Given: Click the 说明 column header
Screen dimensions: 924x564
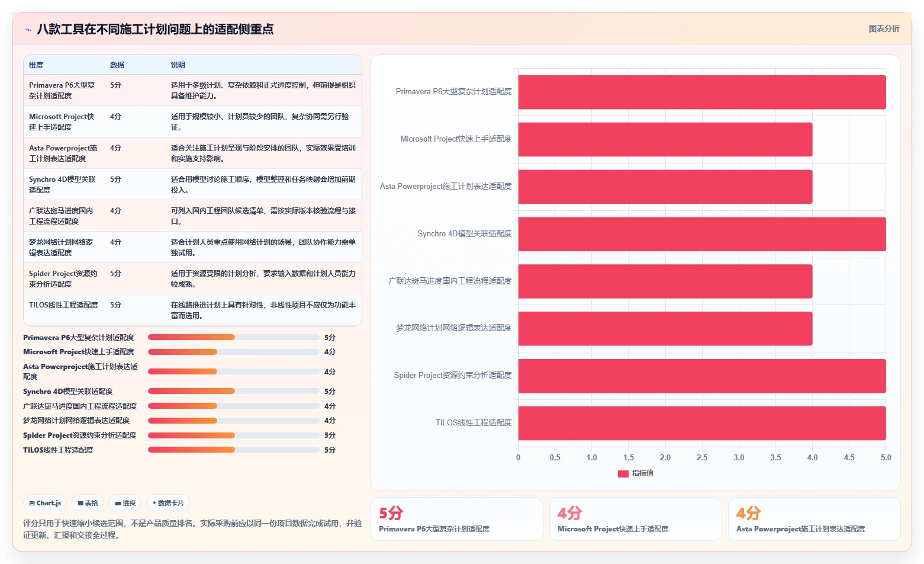Looking at the screenshot, I should tap(178, 65).
